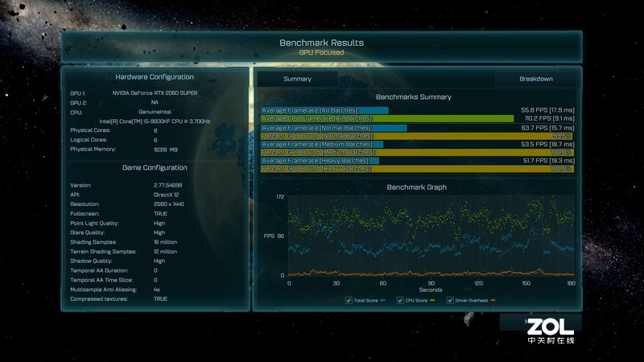Click the Temporal AA Time Slice value "0"
The width and height of the screenshot is (644, 362).
[155, 280]
